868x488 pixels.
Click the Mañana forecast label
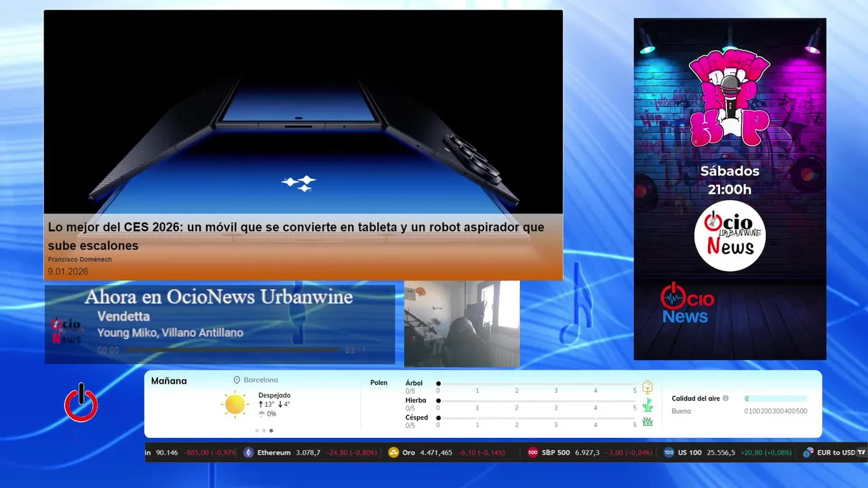pyautogui.click(x=169, y=381)
